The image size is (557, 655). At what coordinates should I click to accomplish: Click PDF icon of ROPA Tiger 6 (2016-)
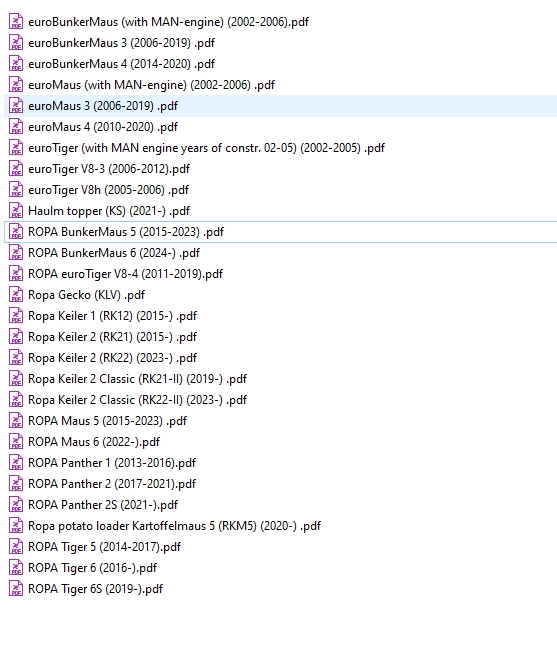click(x=16, y=568)
